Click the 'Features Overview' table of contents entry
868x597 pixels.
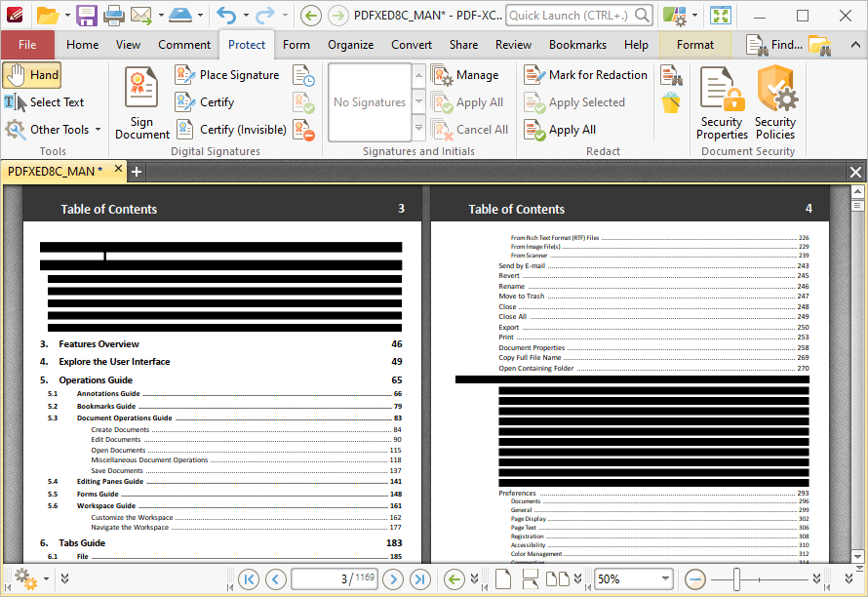pos(99,344)
